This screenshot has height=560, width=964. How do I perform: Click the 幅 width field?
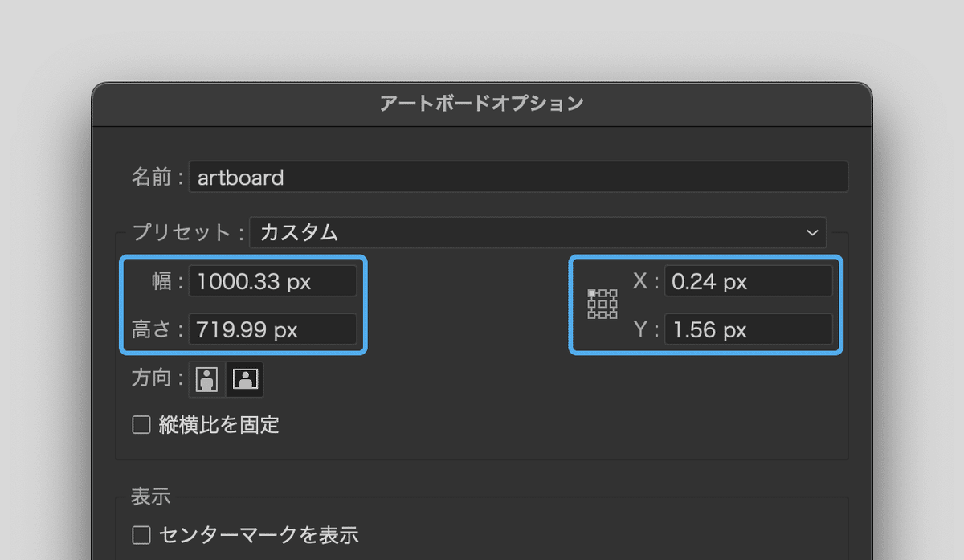pos(272,281)
